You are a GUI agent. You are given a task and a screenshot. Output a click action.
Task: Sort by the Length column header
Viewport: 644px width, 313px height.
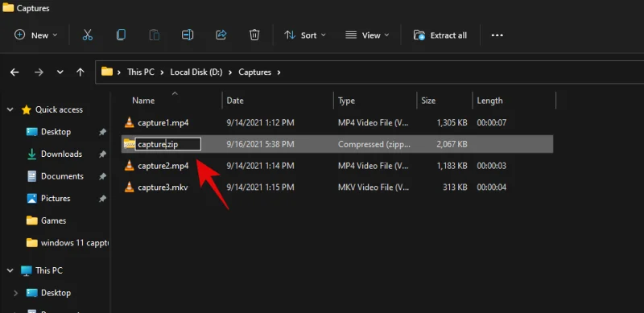[489, 101]
